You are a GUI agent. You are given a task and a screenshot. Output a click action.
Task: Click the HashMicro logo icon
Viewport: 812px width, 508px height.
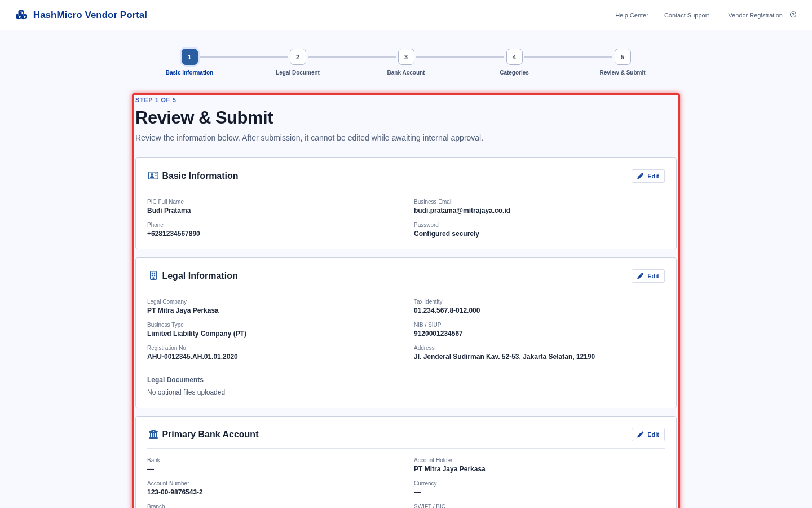point(21,15)
